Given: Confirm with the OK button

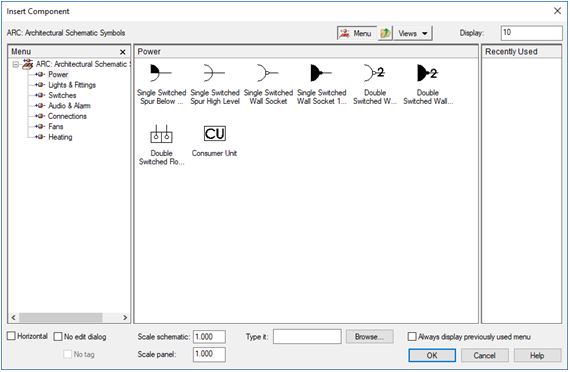Looking at the screenshot, I should click(x=432, y=355).
